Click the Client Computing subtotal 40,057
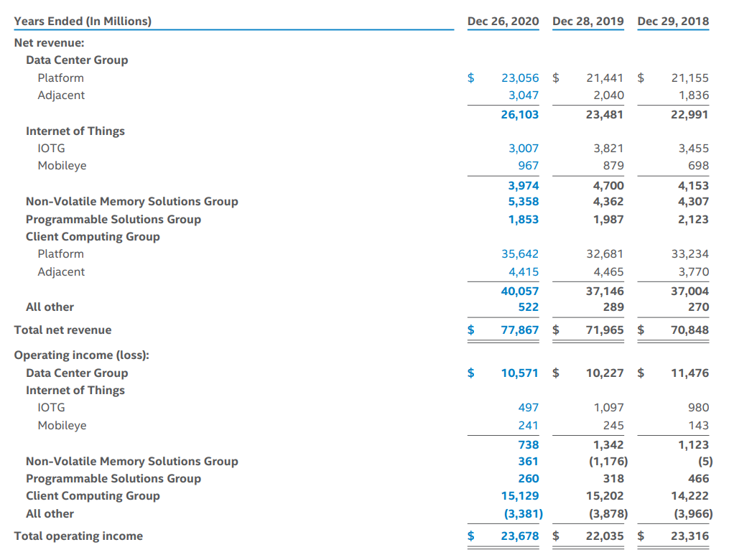The width and height of the screenshot is (729, 560). pos(520,291)
